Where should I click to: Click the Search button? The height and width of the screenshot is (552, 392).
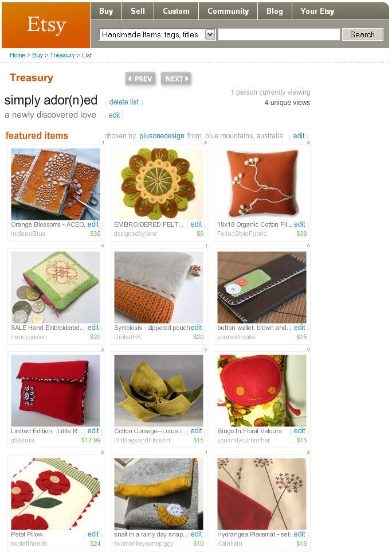tap(362, 34)
